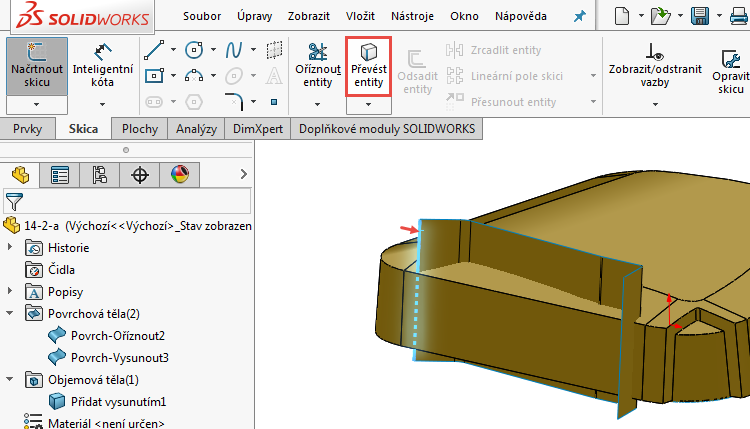Image resolution: width=750 pixels, height=429 pixels.
Task: Click the Save diskette icon
Action: pyautogui.click(x=700, y=16)
